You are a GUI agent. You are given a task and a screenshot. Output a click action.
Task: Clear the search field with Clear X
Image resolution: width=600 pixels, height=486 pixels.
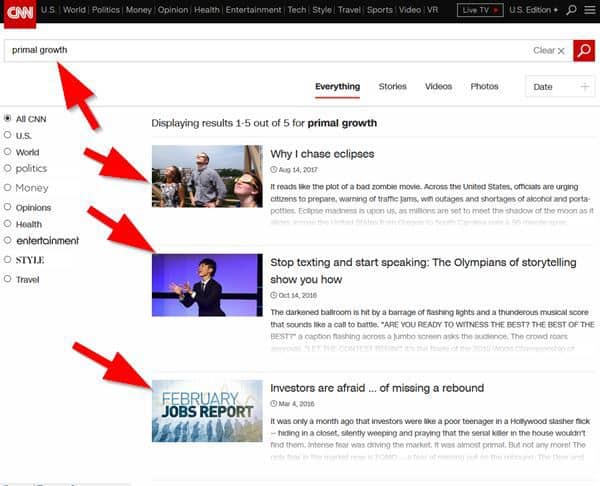[549, 51]
